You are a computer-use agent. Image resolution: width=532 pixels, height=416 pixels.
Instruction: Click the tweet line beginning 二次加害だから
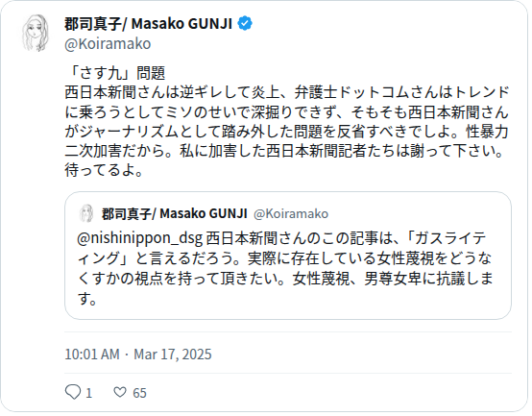click(x=284, y=151)
